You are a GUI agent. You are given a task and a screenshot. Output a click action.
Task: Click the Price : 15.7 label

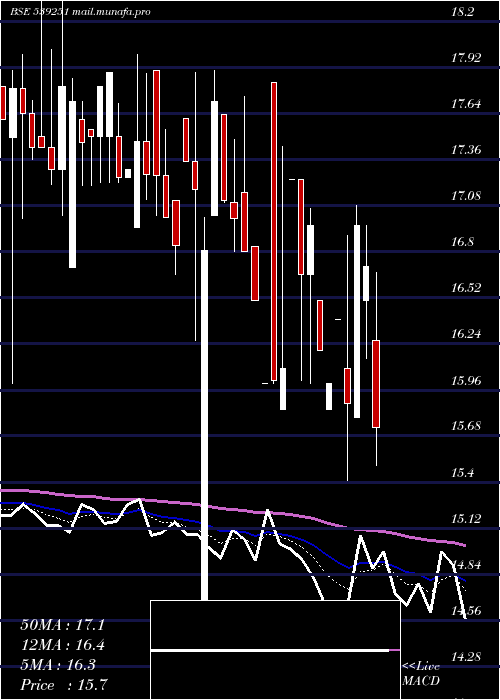click(x=64, y=685)
